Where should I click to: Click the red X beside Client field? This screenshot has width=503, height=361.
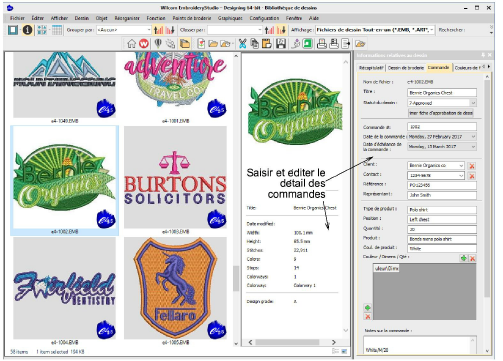[x=472, y=166]
